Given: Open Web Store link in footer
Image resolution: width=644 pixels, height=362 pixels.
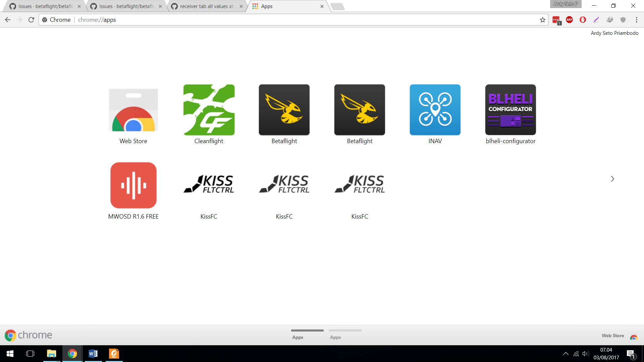Looking at the screenshot, I should coord(619,336).
